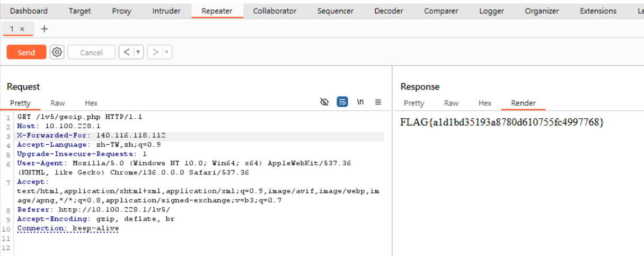Select Response Pretty view tab
644x256 pixels.
[x=414, y=103]
